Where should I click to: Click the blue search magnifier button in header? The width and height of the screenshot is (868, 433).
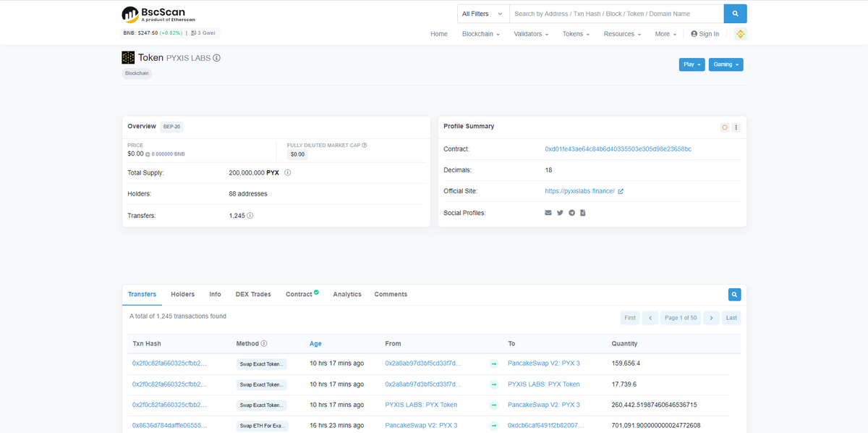[735, 14]
